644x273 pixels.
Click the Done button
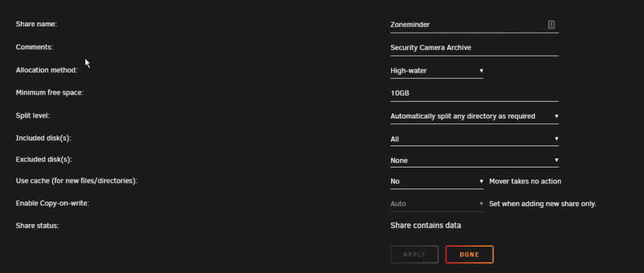pyautogui.click(x=469, y=254)
